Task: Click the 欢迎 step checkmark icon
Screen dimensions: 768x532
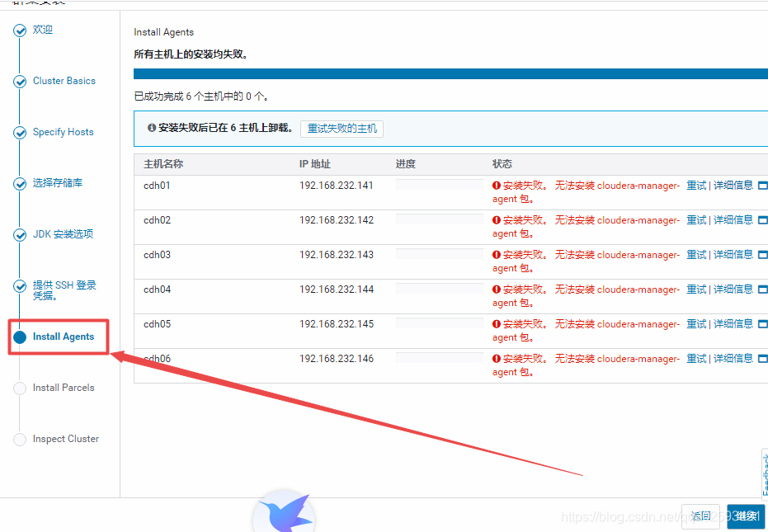Action: point(20,31)
